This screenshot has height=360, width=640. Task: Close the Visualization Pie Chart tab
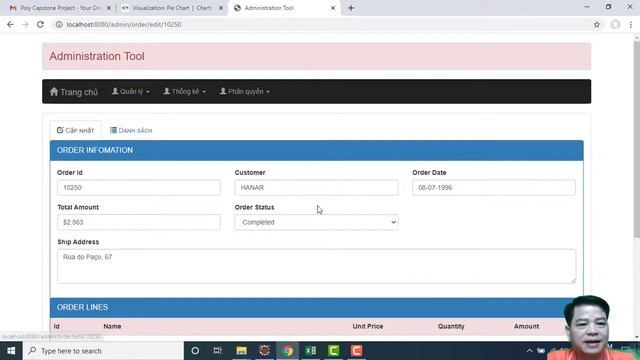[221, 8]
